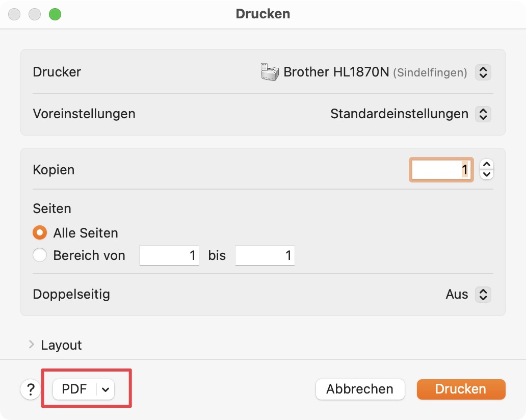This screenshot has width=526, height=420.
Task: Open the Voreinstellungen presets popup
Action: (x=483, y=114)
